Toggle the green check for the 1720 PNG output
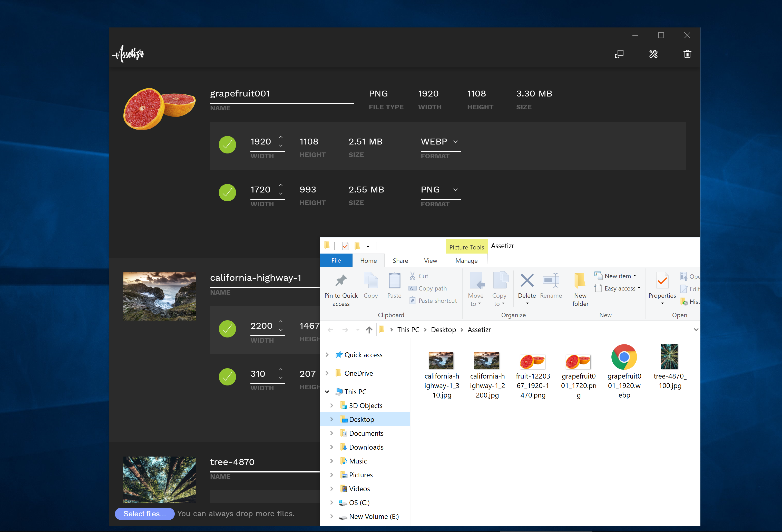782x532 pixels. click(x=228, y=193)
